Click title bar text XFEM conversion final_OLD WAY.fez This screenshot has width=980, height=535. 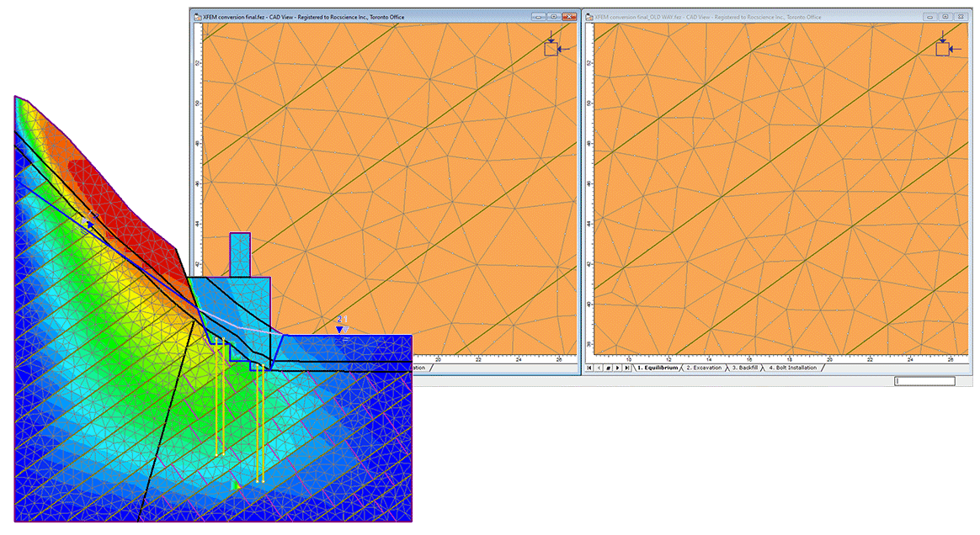coord(636,17)
